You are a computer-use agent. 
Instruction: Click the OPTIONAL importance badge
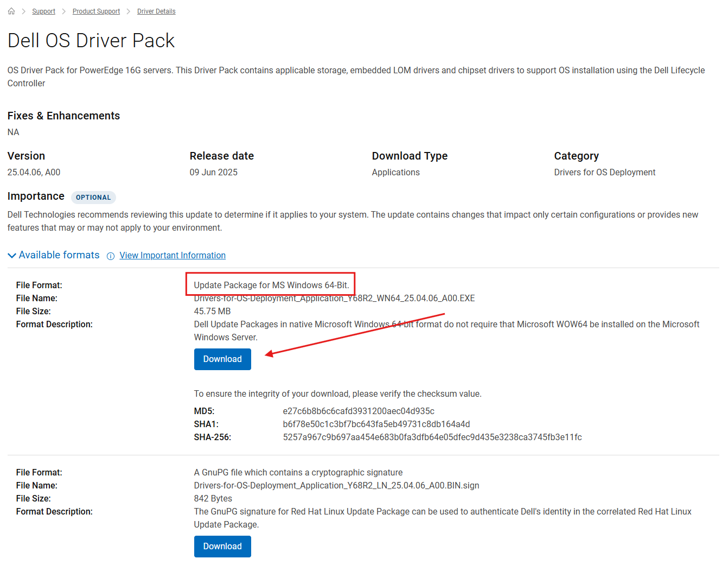[93, 198]
